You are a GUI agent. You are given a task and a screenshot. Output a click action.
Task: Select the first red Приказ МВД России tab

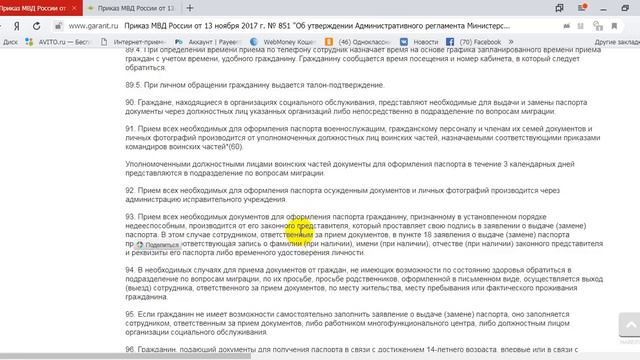pos(33,8)
